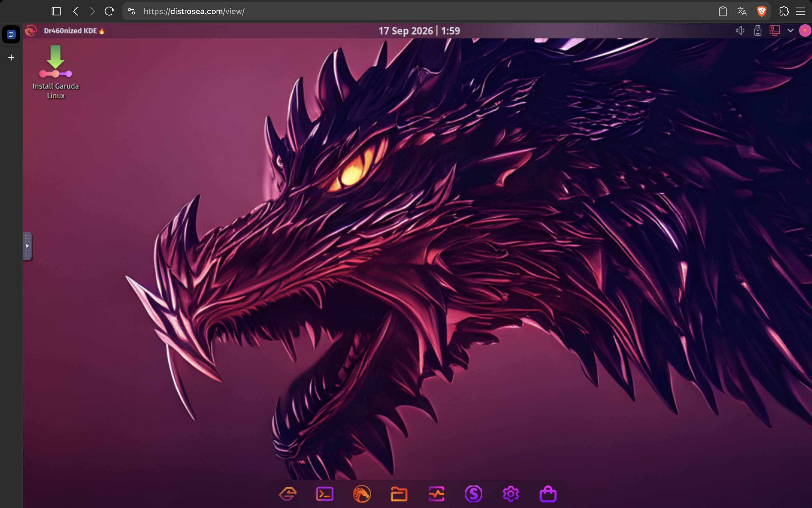Screen dimensions: 812x508
Task: Open the system monitor dock icon
Action: pyautogui.click(x=436, y=494)
